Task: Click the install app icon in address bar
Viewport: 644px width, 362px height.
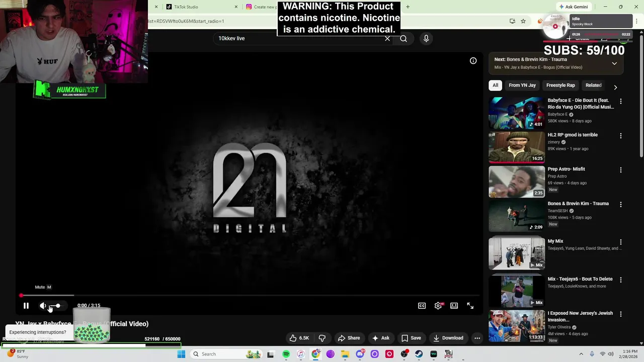Action: 512,21
